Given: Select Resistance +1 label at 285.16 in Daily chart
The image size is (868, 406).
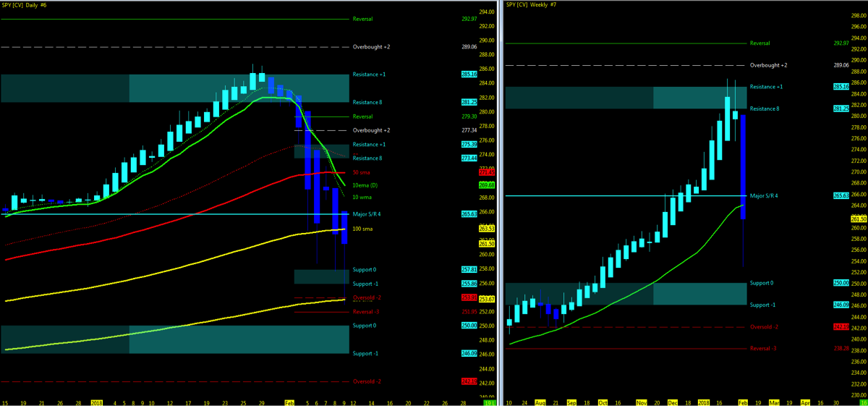Looking at the screenshot, I should pyautogui.click(x=369, y=75).
